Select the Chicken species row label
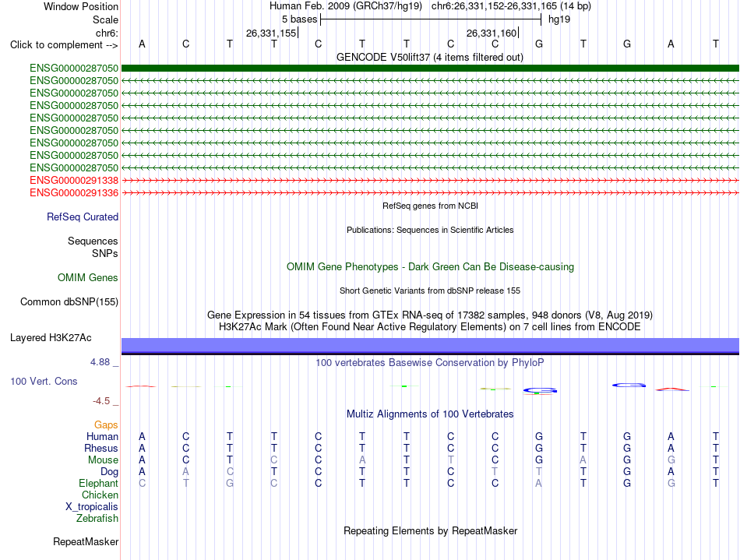 [100, 495]
